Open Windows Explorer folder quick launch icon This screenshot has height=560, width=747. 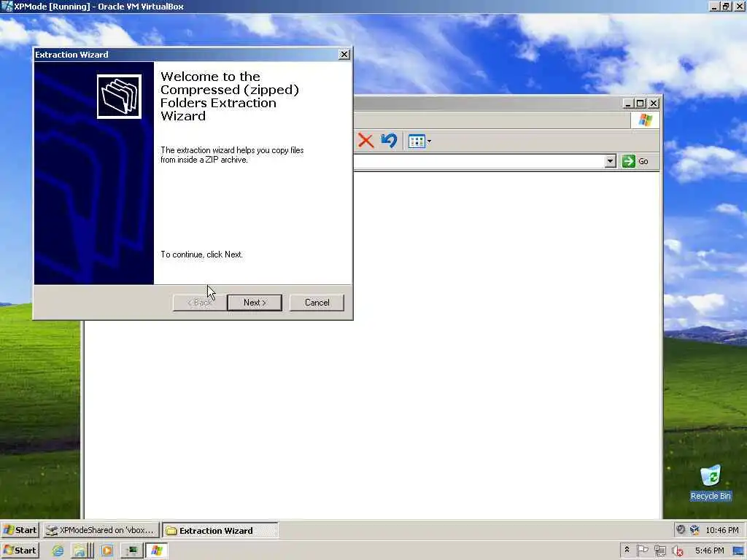tap(80, 551)
